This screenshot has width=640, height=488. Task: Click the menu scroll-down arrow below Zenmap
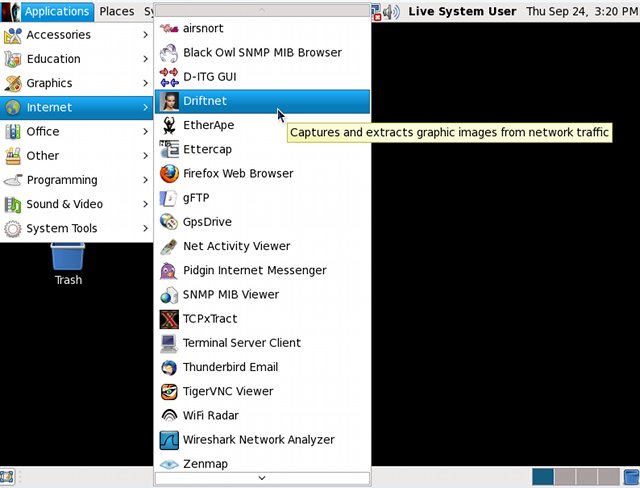pyautogui.click(x=262, y=478)
